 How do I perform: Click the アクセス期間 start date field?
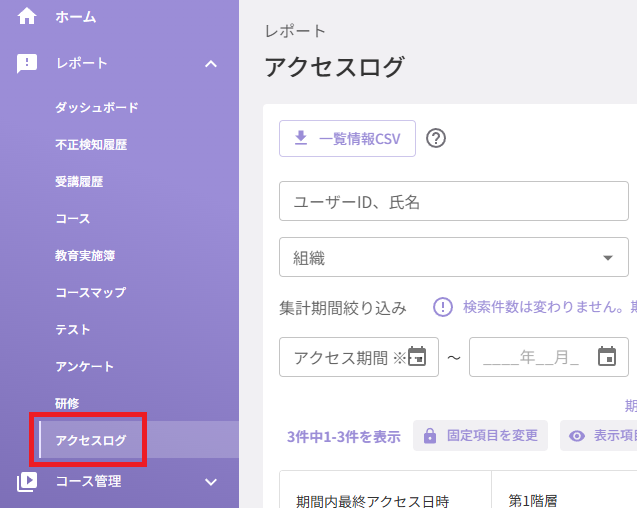tap(359, 357)
